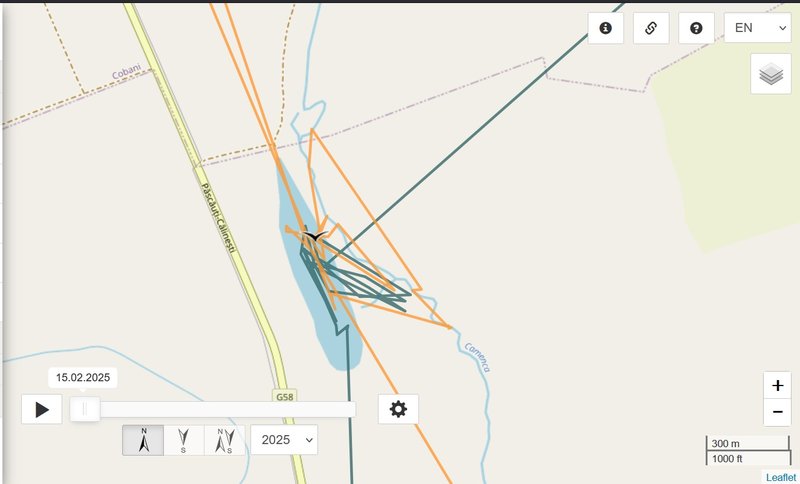Open the help question mark icon
The width and height of the screenshot is (800, 484).
696,28
